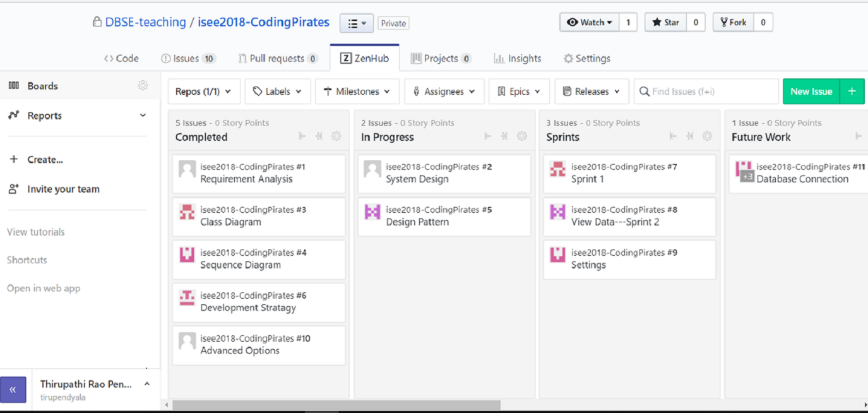Click the Boards icon in sidebar
868x413 pixels.
tap(13, 85)
